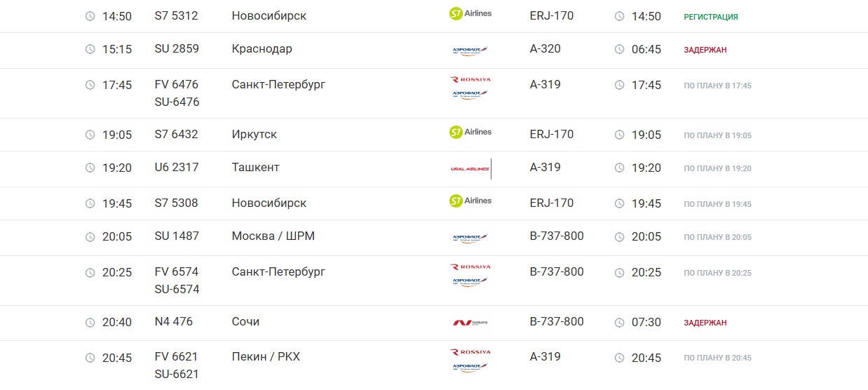Click codeshare flight number SU-6476
Screen dimensions: 868x390
point(177,102)
